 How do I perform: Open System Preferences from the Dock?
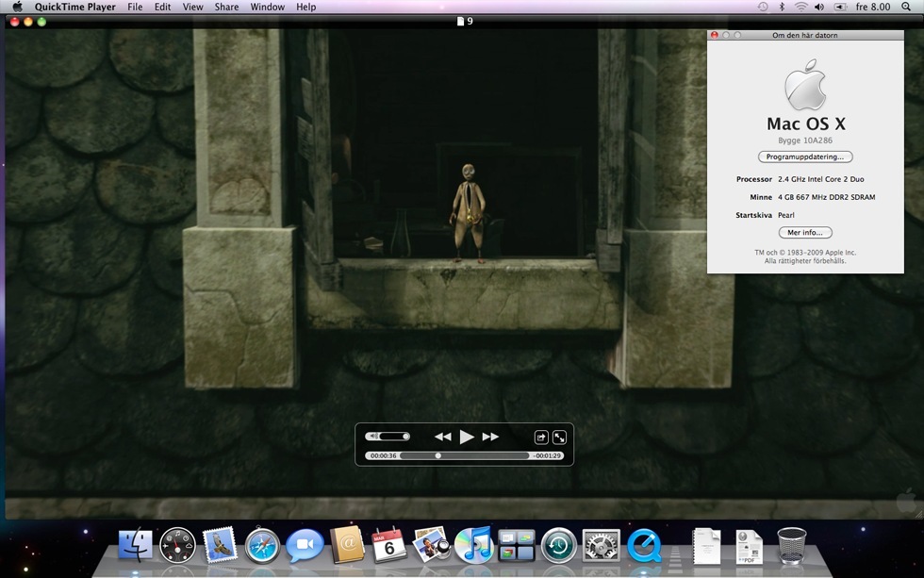[601, 545]
